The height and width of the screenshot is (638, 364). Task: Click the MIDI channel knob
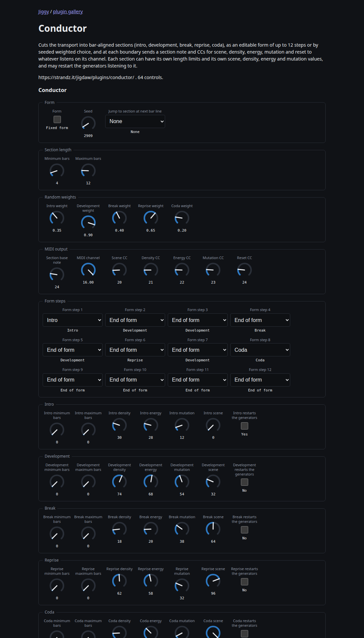coord(88,270)
